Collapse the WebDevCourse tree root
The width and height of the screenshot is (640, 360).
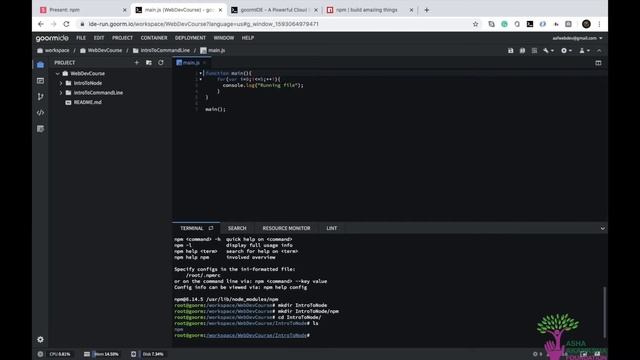pyautogui.click(x=58, y=73)
